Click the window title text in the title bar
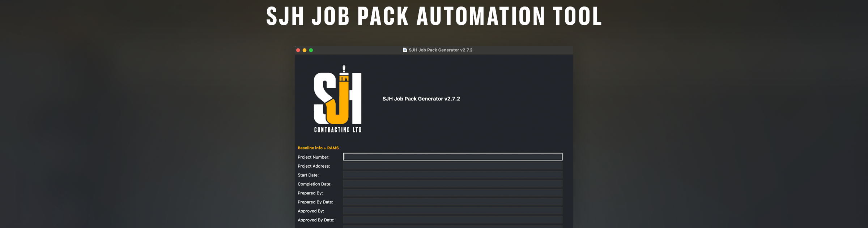 click(x=441, y=50)
